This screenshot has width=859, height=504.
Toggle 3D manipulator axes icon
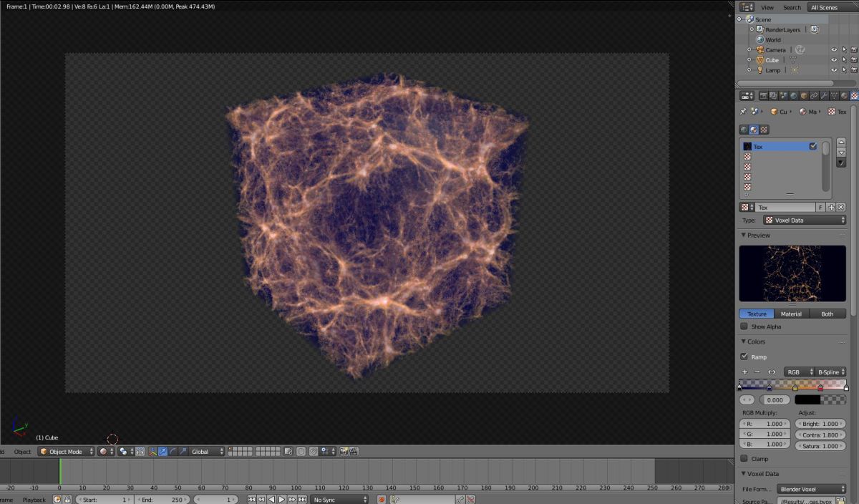(153, 452)
